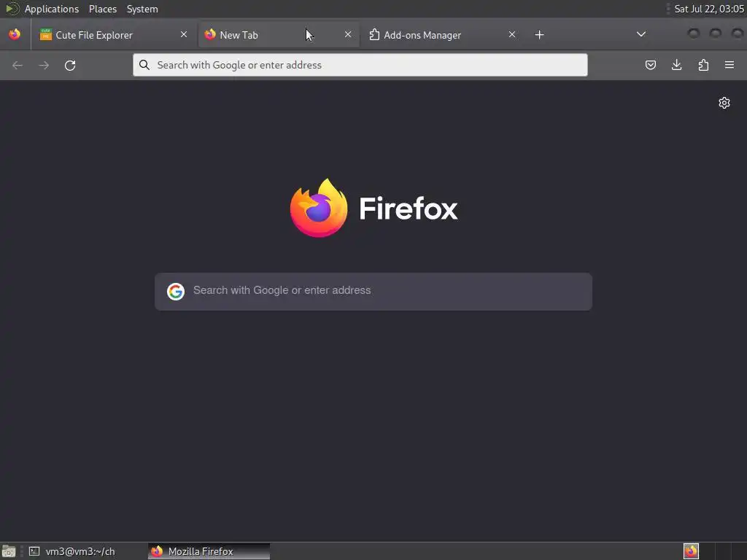Open Firefox View pinned icon
The height and width of the screenshot is (560, 747).
(x=15, y=34)
